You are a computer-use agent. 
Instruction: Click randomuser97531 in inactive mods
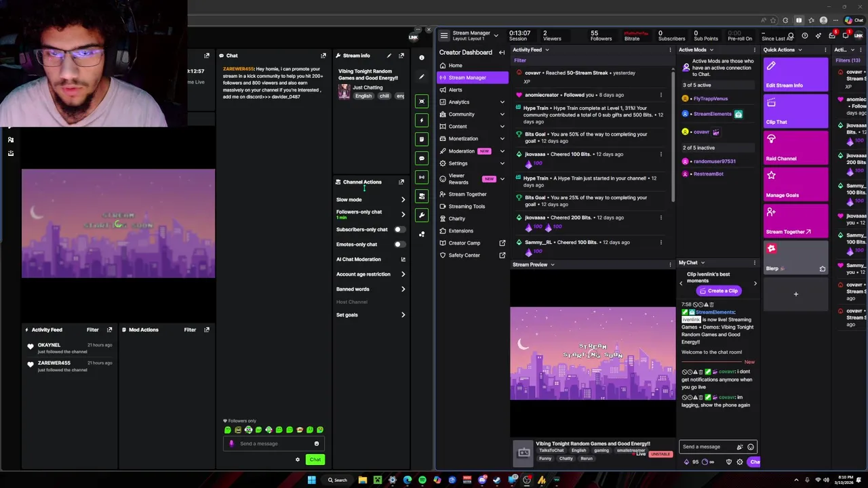coord(714,162)
